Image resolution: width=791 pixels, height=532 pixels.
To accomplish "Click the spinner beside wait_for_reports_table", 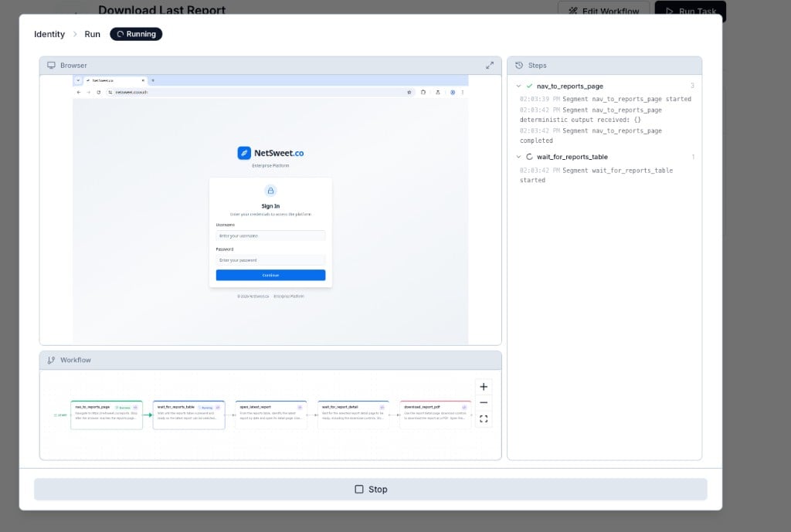I will click(x=529, y=157).
